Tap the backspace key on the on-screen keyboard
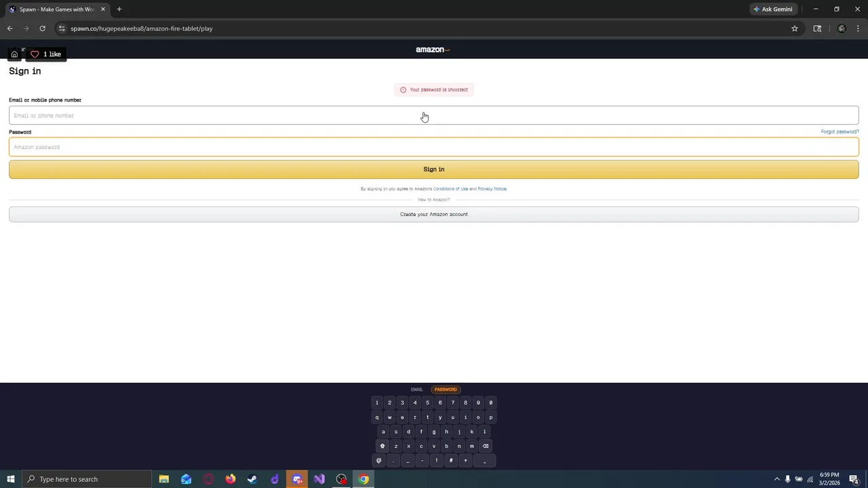The width and height of the screenshot is (868, 488). click(486, 446)
